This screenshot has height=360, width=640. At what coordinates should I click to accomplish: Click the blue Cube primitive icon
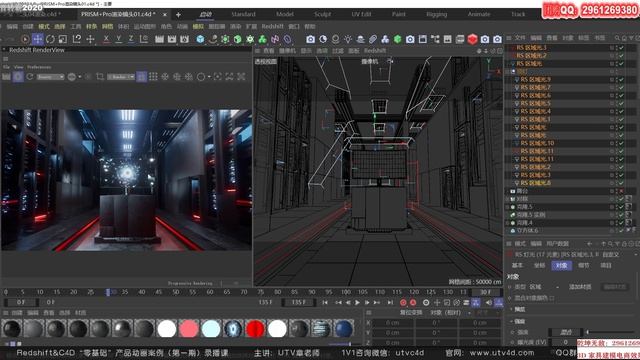200,39
